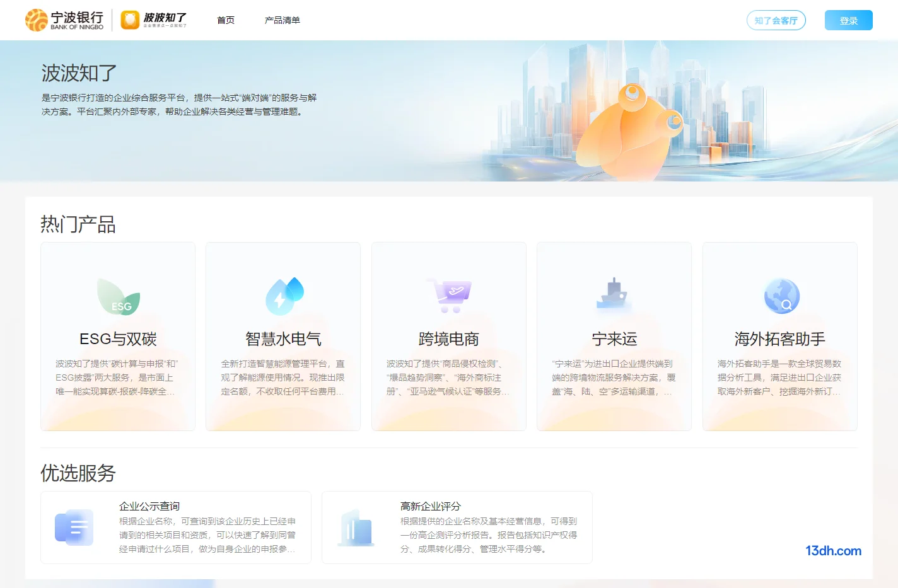Click the 海外拓客助手 card description text

pos(779,378)
